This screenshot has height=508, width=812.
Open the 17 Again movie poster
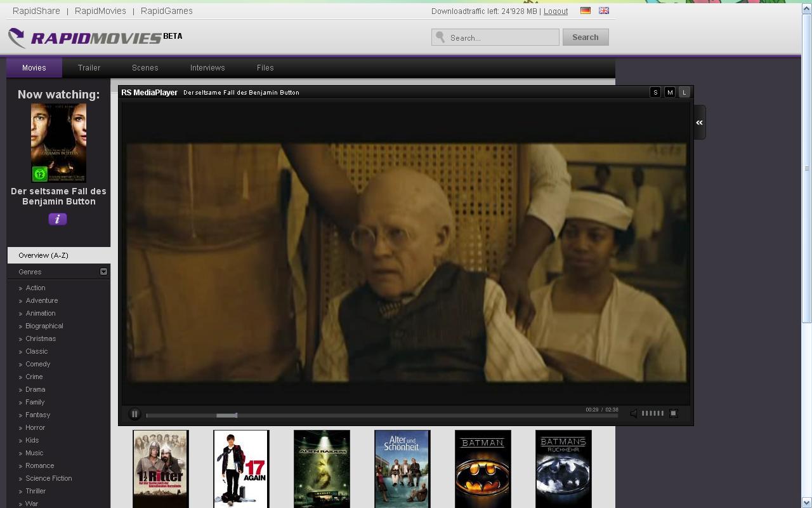coord(241,469)
